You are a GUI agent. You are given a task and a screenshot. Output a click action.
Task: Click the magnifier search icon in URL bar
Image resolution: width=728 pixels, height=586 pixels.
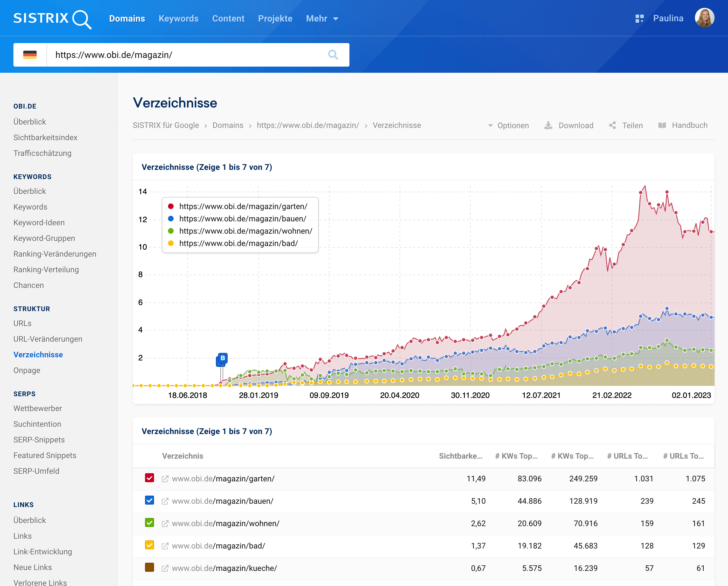pyautogui.click(x=333, y=55)
